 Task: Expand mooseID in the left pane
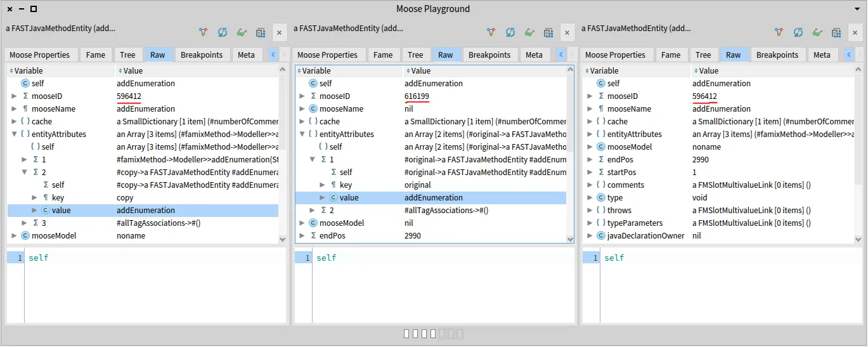coord(14,96)
